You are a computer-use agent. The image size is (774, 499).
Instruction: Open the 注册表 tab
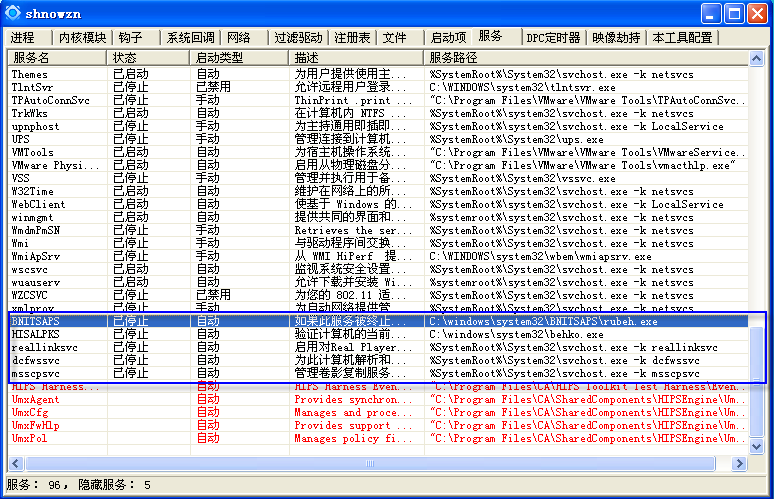click(352, 38)
